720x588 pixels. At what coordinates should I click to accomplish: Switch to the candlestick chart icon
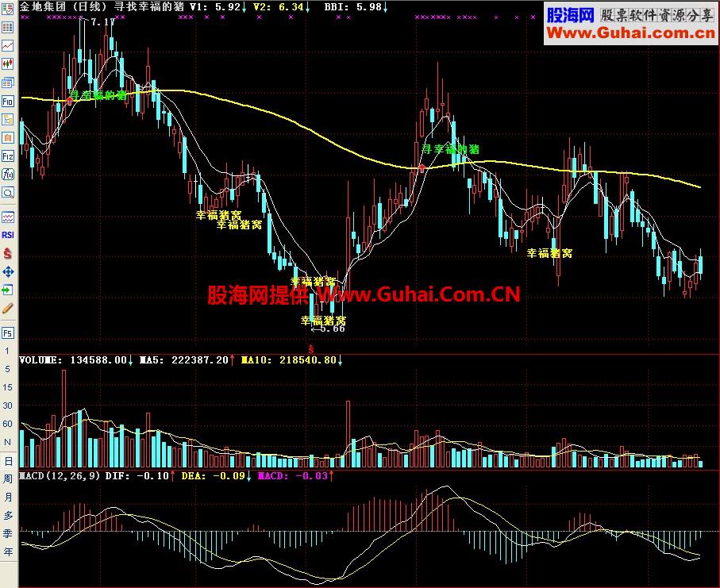tap(7, 63)
